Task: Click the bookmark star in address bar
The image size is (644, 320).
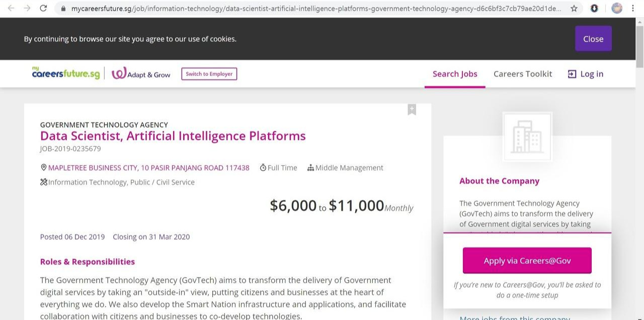Action: [574, 8]
